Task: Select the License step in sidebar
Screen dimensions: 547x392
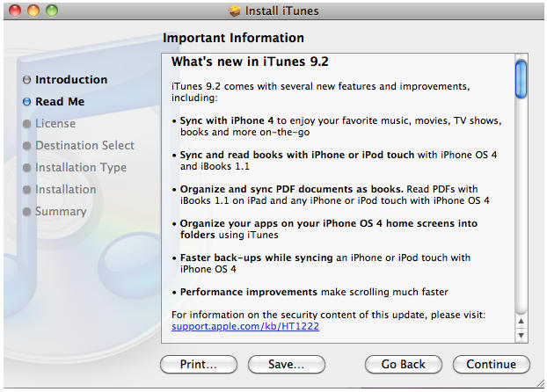Action: [x=55, y=124]
